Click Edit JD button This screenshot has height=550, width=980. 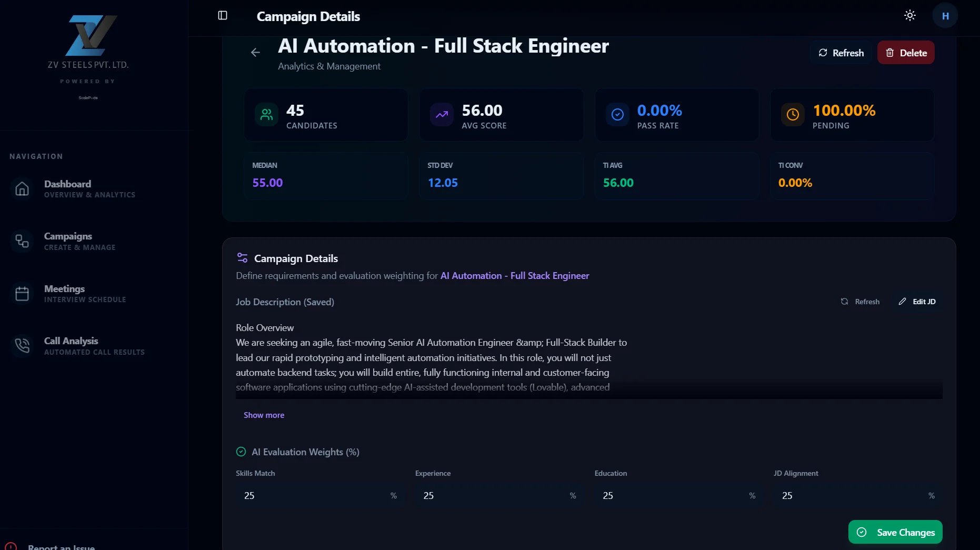pyautogui.click(x=917, y=302)
